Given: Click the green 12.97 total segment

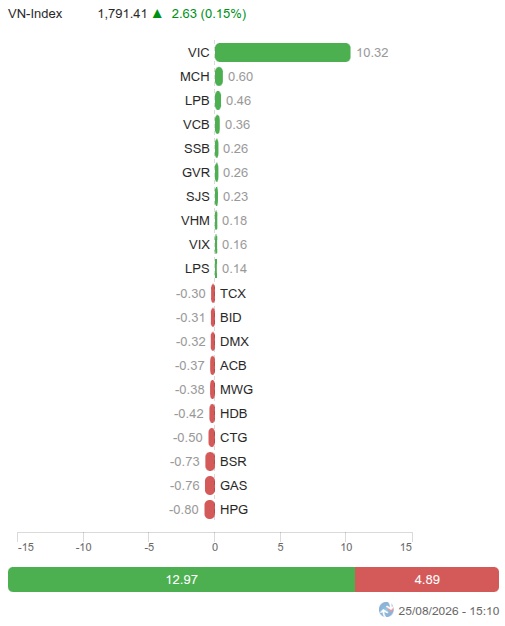Looking at the screenshot, I should [x=182, y=579].
